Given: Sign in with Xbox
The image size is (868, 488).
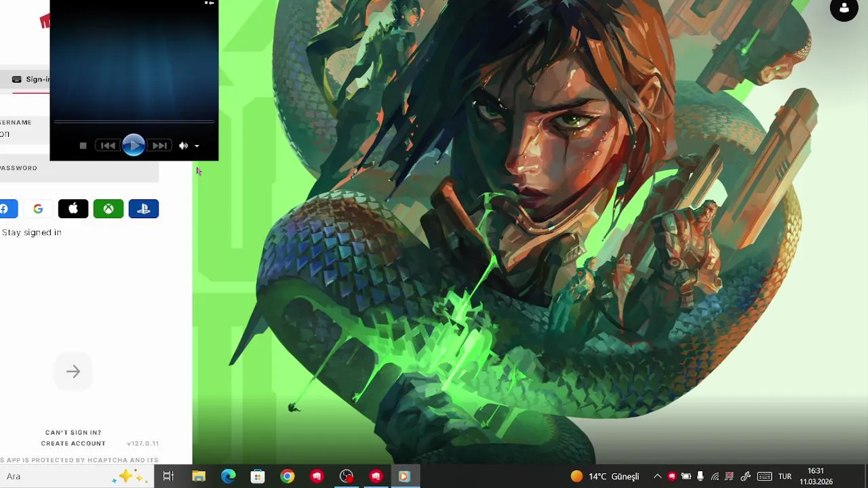Looking at the screenshot, I should point(108,209).
